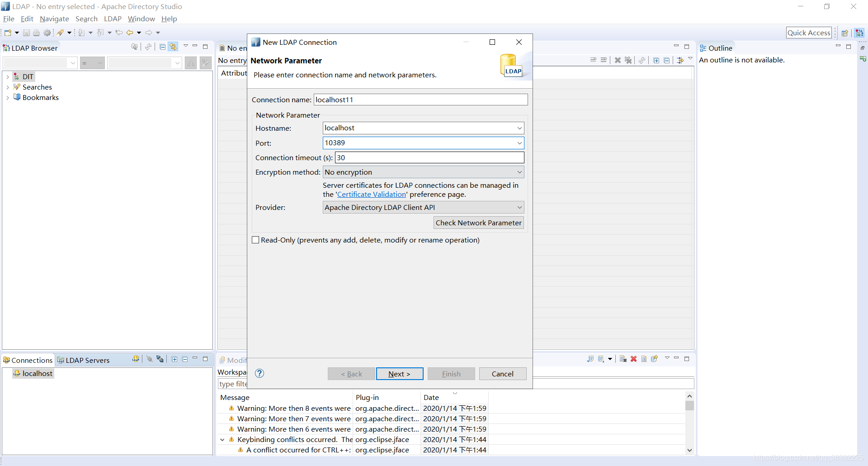Screen dimensions: 868x466
Task: Click the help question mark in dialog
Action: pyautogui.click(x=259, y=373)
